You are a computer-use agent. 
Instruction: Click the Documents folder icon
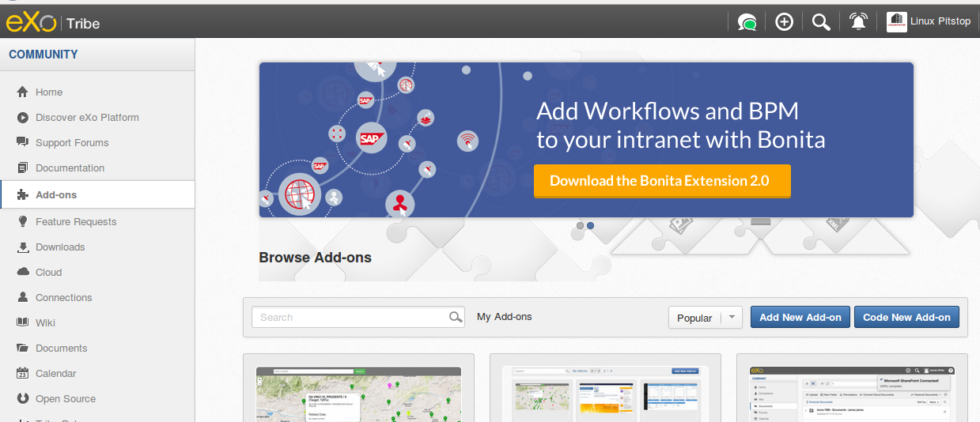(22, 348)
